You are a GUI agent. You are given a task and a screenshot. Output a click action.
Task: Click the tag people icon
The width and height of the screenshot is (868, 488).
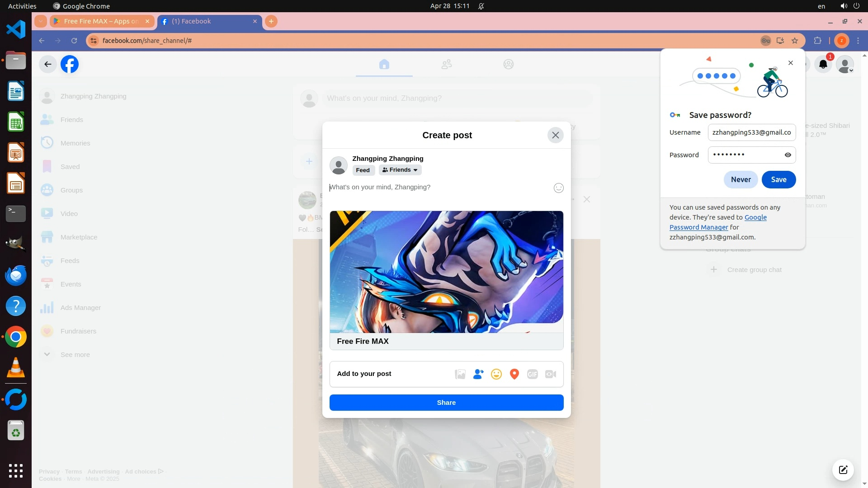tap(478, 374)
